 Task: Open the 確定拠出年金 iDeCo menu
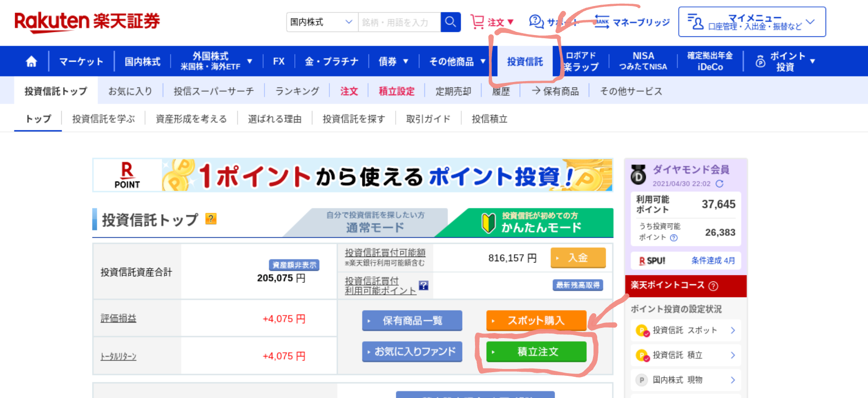(710, 61)
